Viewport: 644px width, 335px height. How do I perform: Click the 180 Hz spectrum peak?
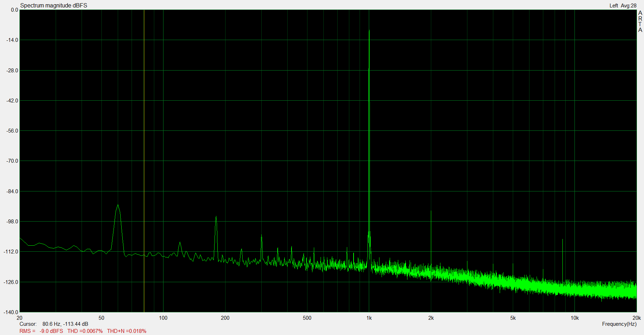point(216,217)
